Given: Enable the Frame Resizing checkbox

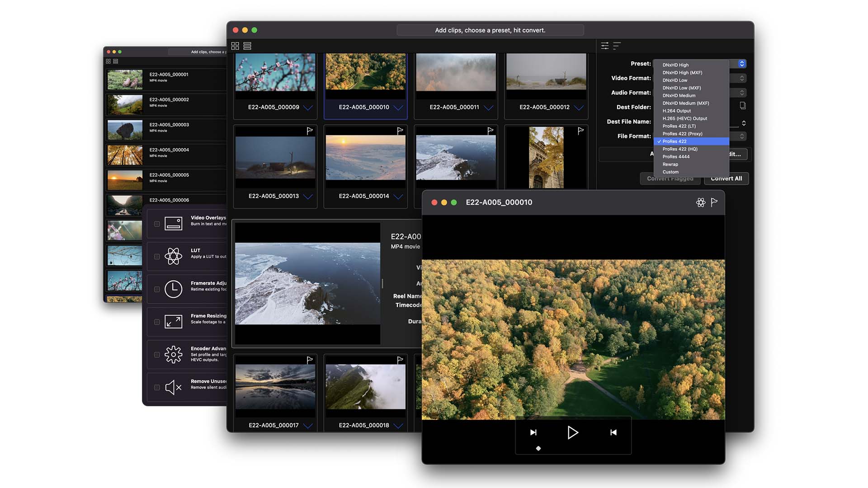Looking at the screenshot, I should pyautogui.click(x=157, y=322).
